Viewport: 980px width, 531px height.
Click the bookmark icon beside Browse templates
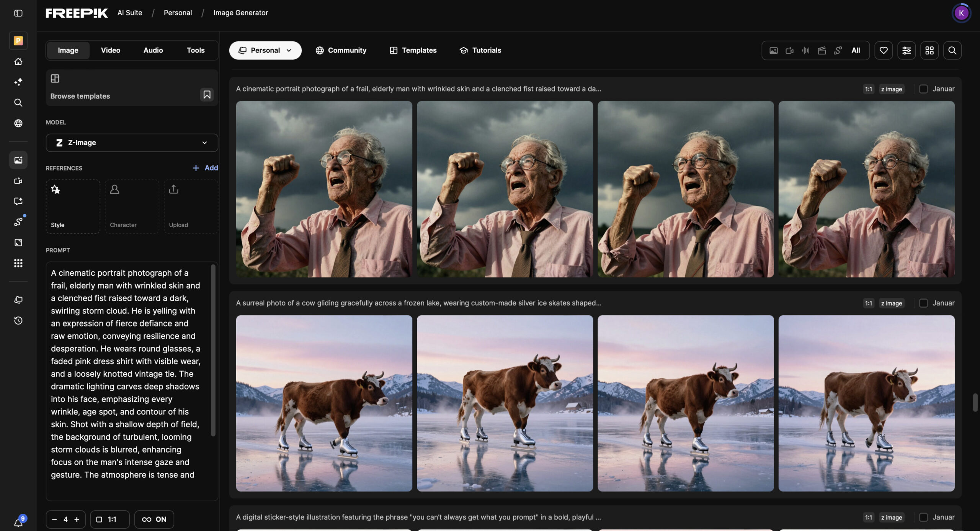click(207, 95)
